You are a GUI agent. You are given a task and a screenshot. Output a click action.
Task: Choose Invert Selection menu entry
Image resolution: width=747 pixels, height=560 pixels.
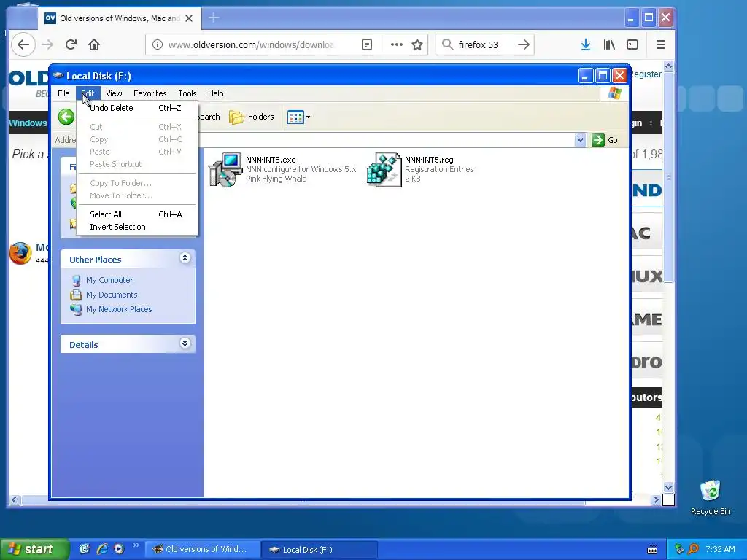[x=136, y=227]
